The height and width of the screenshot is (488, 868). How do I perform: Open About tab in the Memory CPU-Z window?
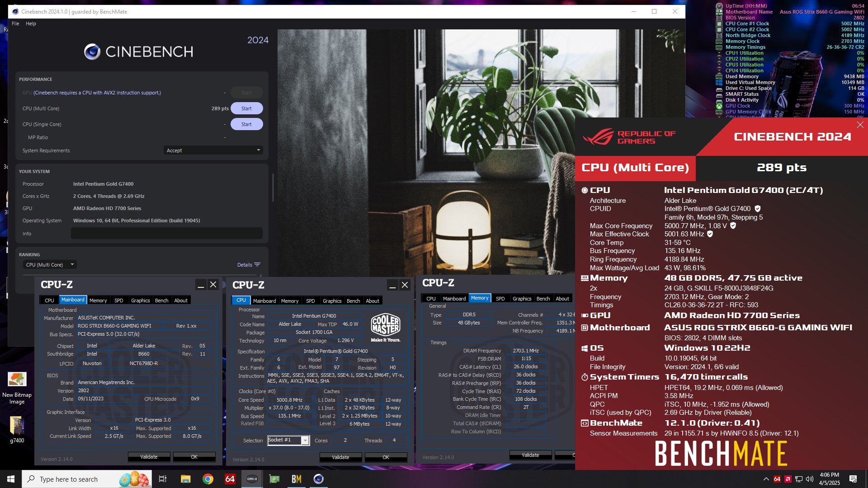click(x=562, y=299)
